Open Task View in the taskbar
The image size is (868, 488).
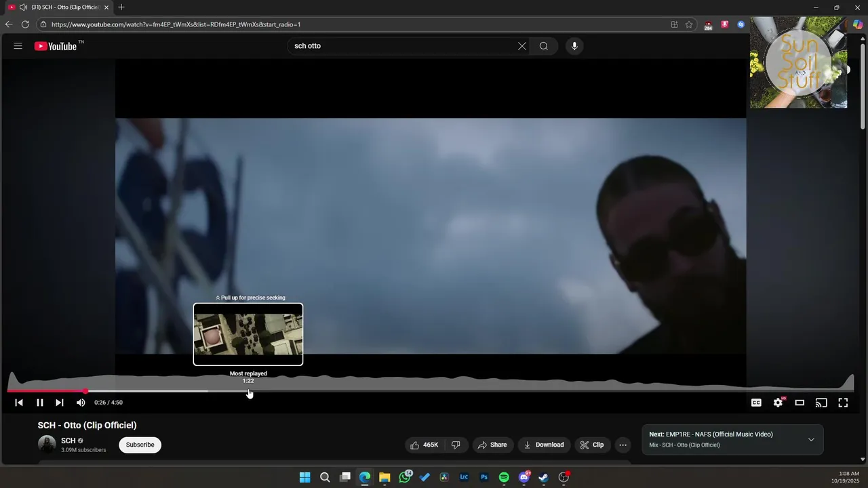(345, 477)
